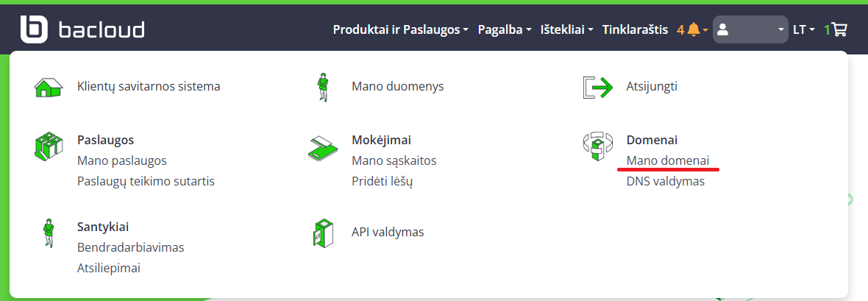Image resolution: width=868 pixels, height=301 pixels.
Task: Expand the Pagalba dropdown menu
Action: pos(505,29)
